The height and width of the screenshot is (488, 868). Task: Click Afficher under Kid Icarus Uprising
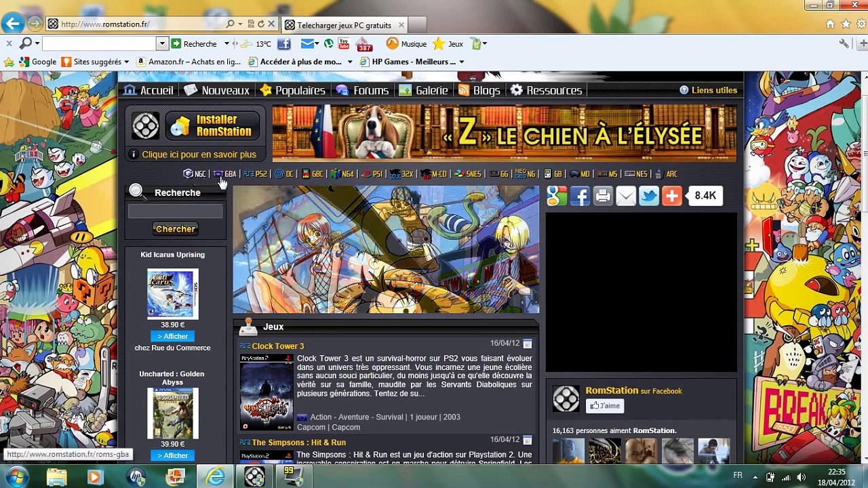point(173,336)
